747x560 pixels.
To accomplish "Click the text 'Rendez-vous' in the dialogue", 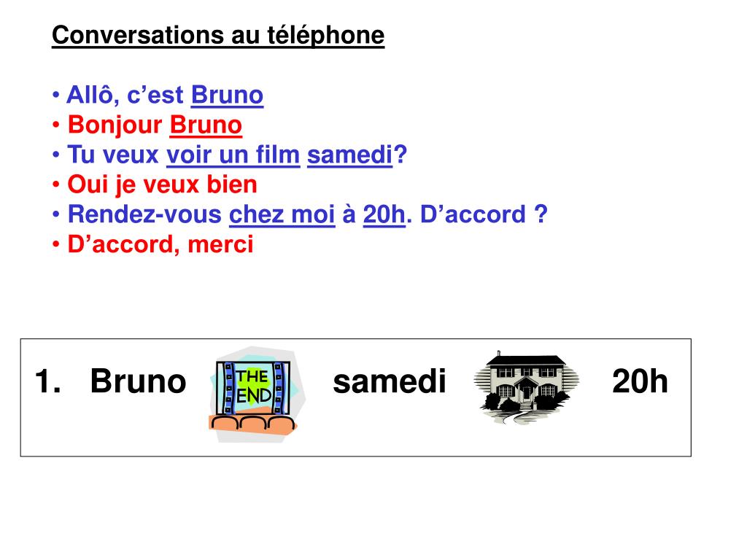I will click(x=145, y=214).
